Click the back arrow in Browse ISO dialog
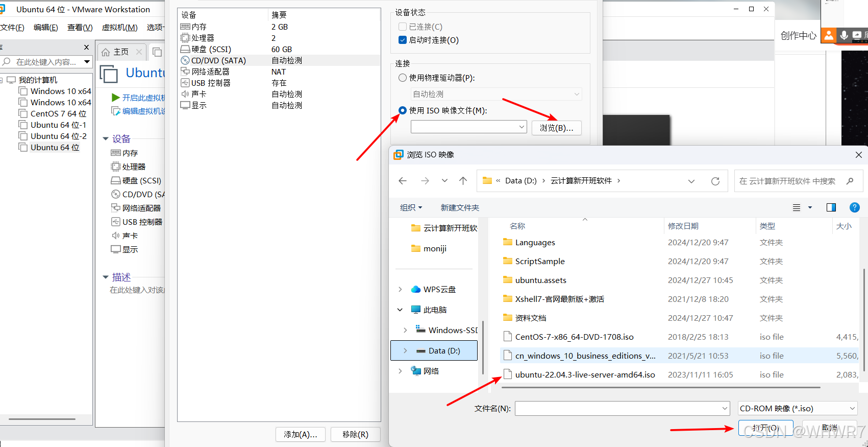 click(403, 181)
